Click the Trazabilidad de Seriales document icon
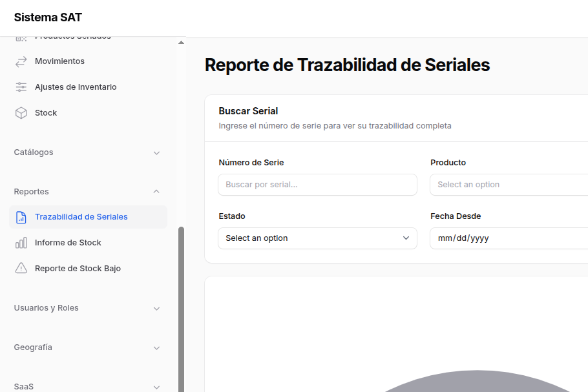Image resolution: width=588 pixels, height=392 pixels. (21, 217)
